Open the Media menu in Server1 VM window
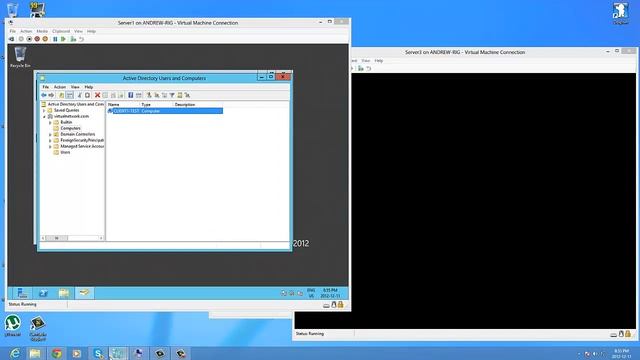 click(42, 31)
